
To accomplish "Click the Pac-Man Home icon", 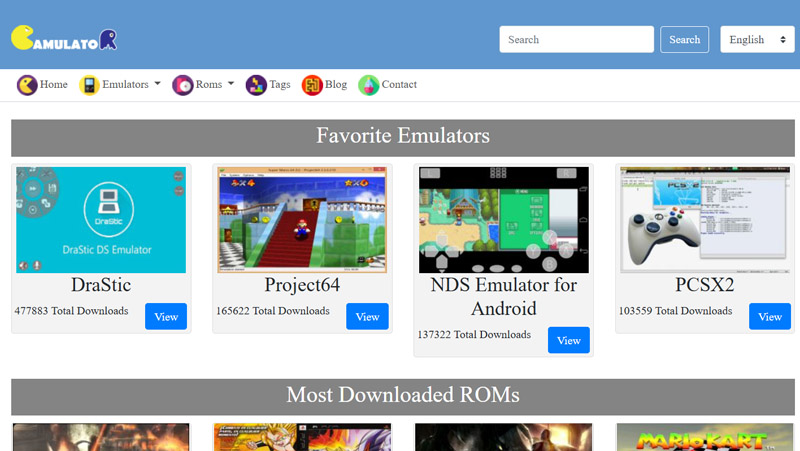I will (x=27, y=85).
